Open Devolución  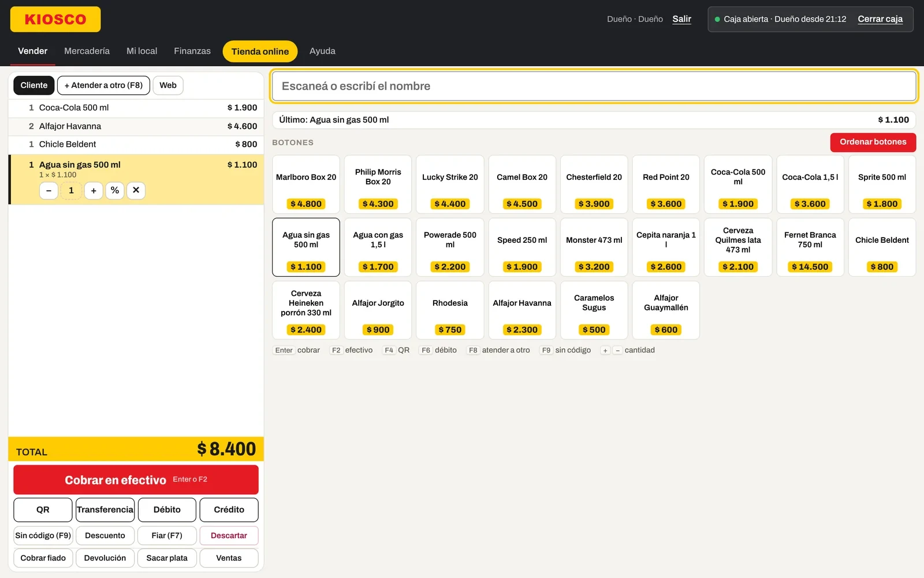pyautogui.click(x=105, y=558)
